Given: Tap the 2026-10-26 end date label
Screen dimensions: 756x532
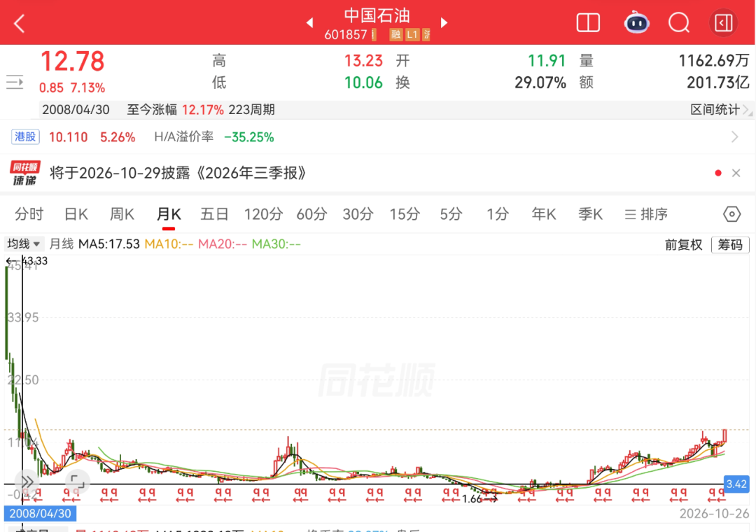Looking at the screenshot, I should click(x=714, y=513).
